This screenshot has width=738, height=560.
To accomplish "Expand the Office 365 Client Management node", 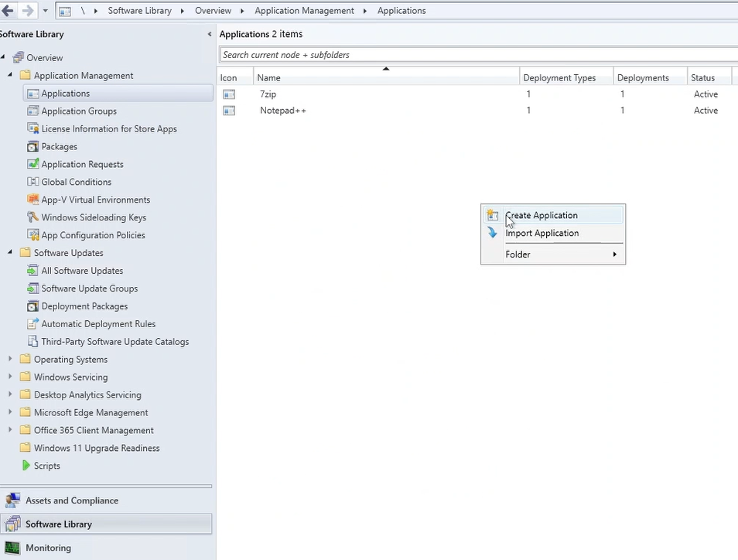I will point(11,430).
